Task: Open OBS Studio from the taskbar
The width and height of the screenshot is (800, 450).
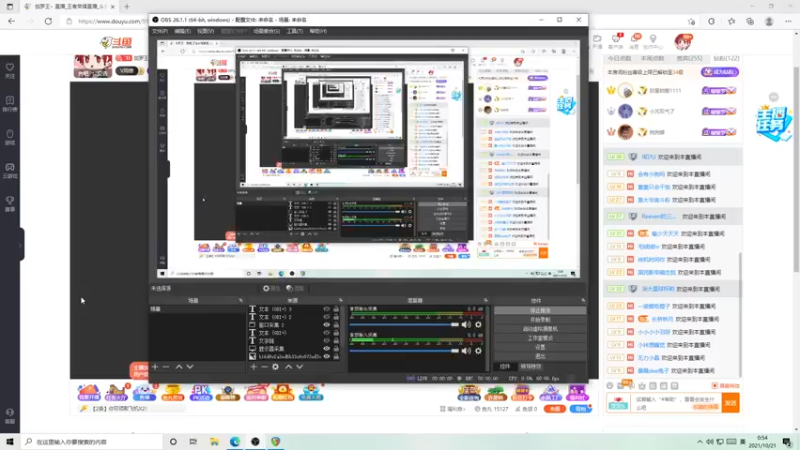Action: pos(255,441)
